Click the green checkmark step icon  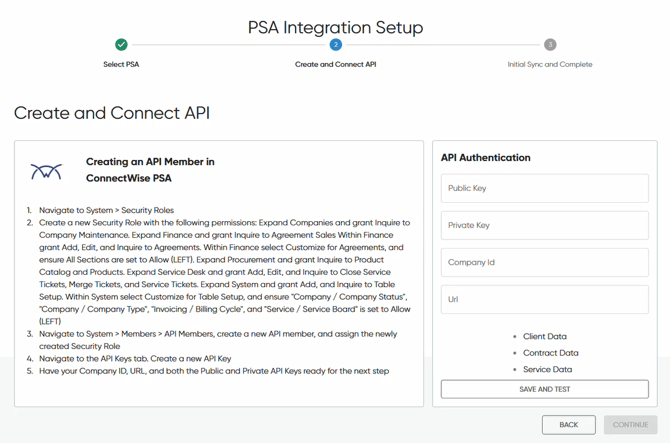point(121,44)
